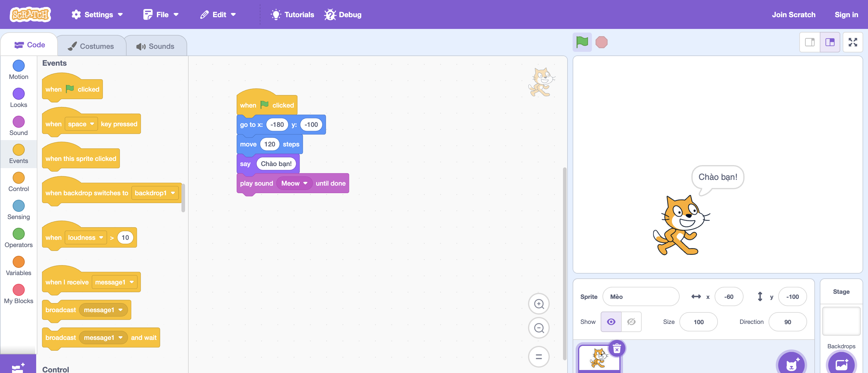Select the Control block category

tap(18, 182)
